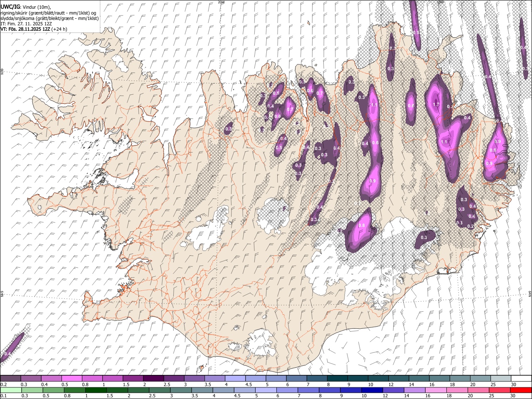Click the '0.2' value at top legend row start
The height and width of the screenshot is (399, 532).
[x=4, y=384]
